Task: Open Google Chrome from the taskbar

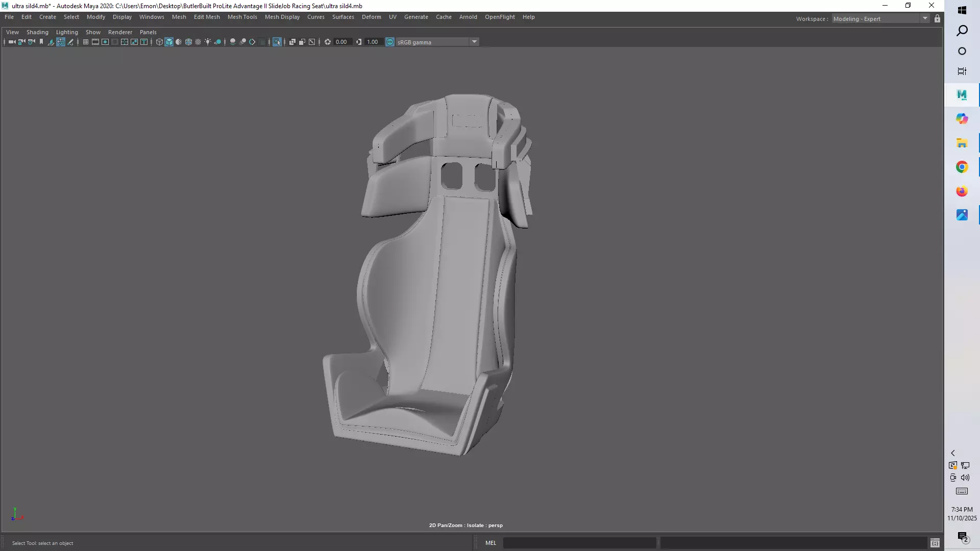Action: (962, 167)
